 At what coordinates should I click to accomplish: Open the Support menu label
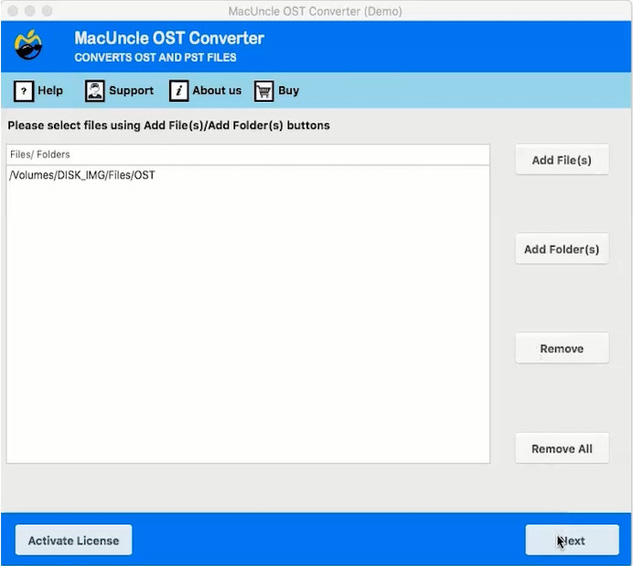pyautogui.click(x=131, y=91)
